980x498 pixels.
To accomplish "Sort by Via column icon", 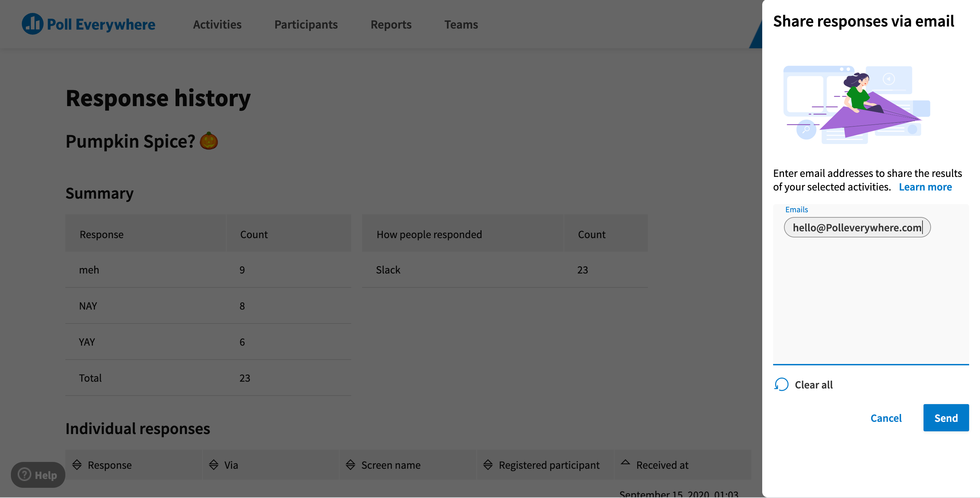I will pos(214,465).
